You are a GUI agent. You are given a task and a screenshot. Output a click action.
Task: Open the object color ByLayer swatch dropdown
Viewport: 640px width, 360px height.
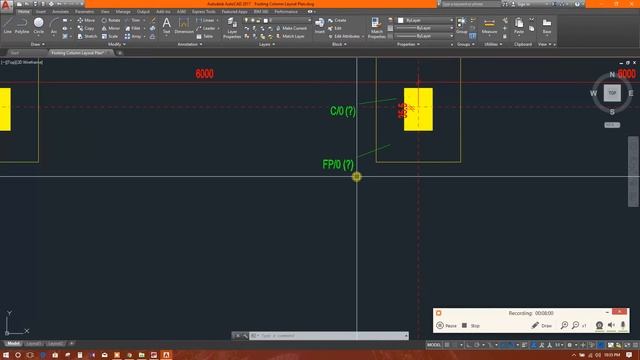tap(424, 20)
